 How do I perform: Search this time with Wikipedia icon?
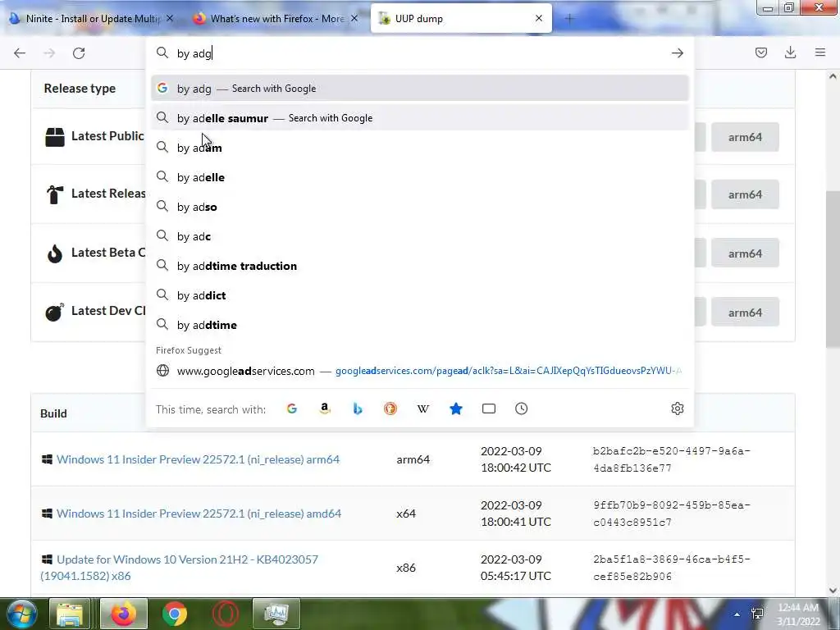(x=423, y=409)
